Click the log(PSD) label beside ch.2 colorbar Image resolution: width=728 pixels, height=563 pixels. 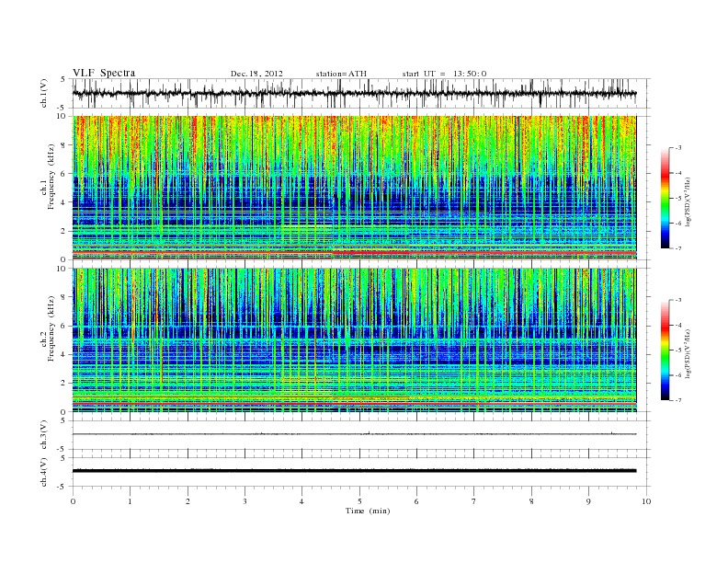[x=688, y=353]
